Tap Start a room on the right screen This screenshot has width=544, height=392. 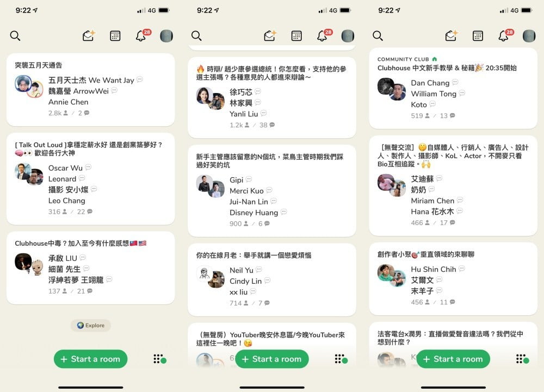tap(453, 359)
